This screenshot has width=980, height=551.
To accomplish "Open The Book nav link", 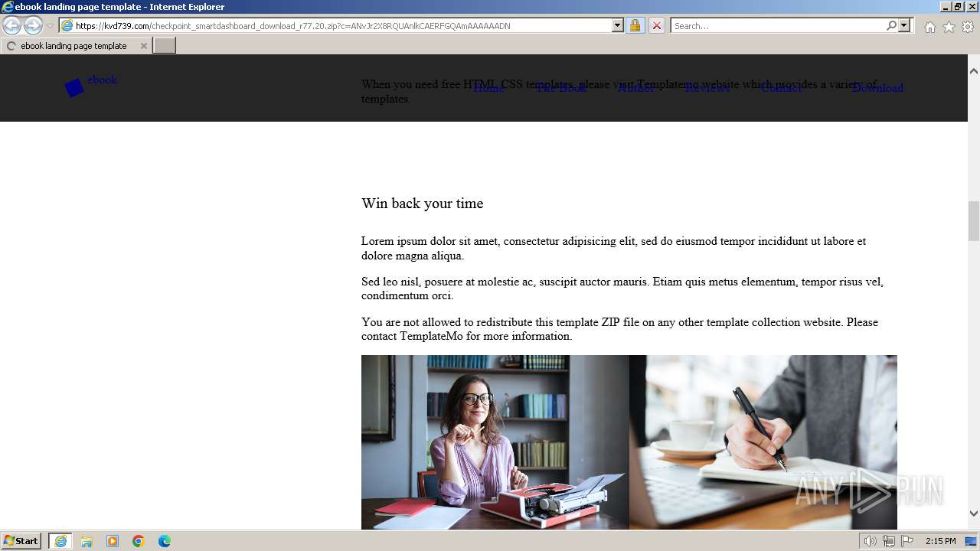I will click(561, 88).
